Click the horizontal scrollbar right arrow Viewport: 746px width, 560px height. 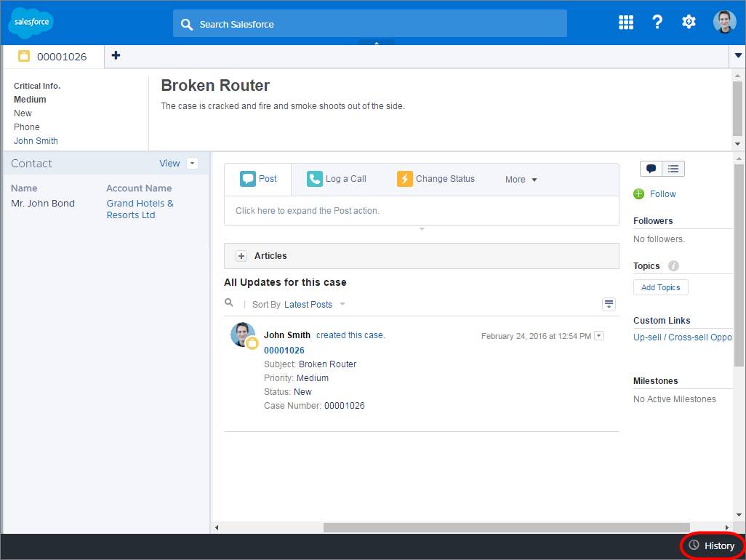coord(726,528)
